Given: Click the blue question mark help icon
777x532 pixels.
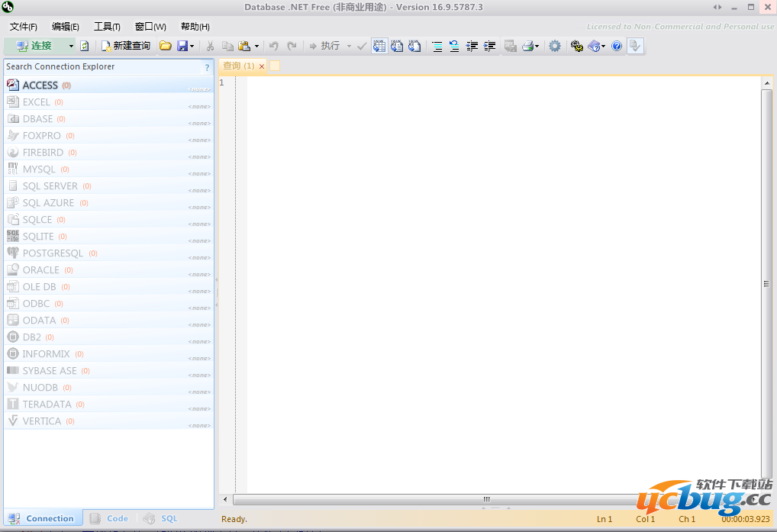Looking at the screenshot, I should 617,46.
